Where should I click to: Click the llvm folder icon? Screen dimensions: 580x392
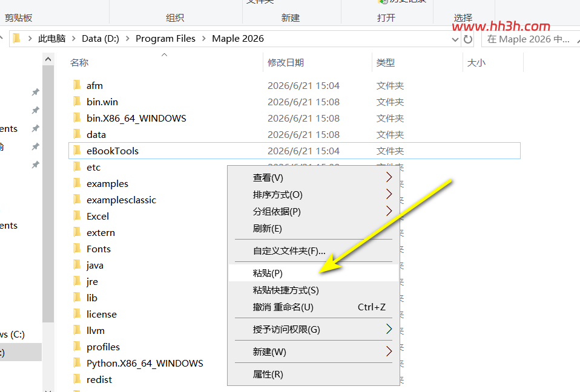[77, 330]
